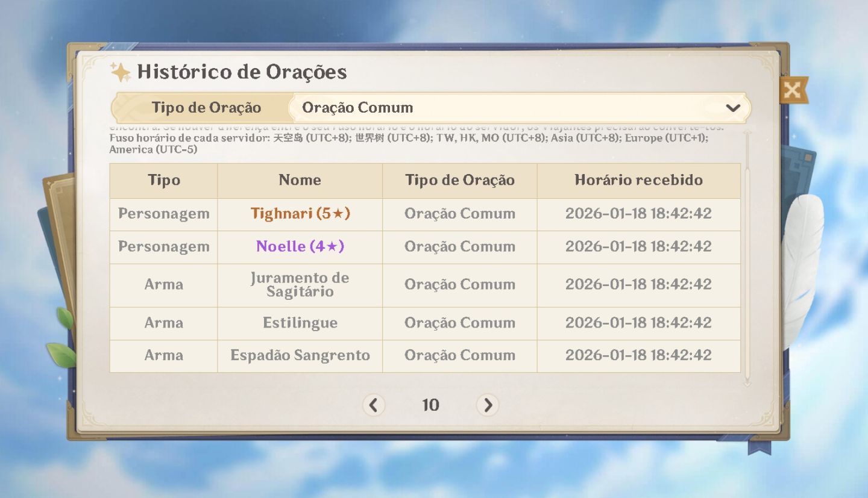The height and width of the screenshot is (498, 868).
Task: Select the Noelle (4★) entry
Action: point(300,247)
